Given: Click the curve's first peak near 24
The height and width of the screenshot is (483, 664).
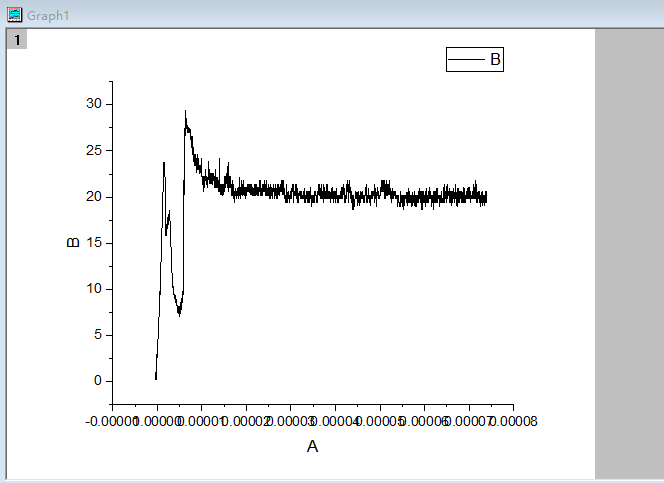Looking at the screenshot, I should coord(164,163).
